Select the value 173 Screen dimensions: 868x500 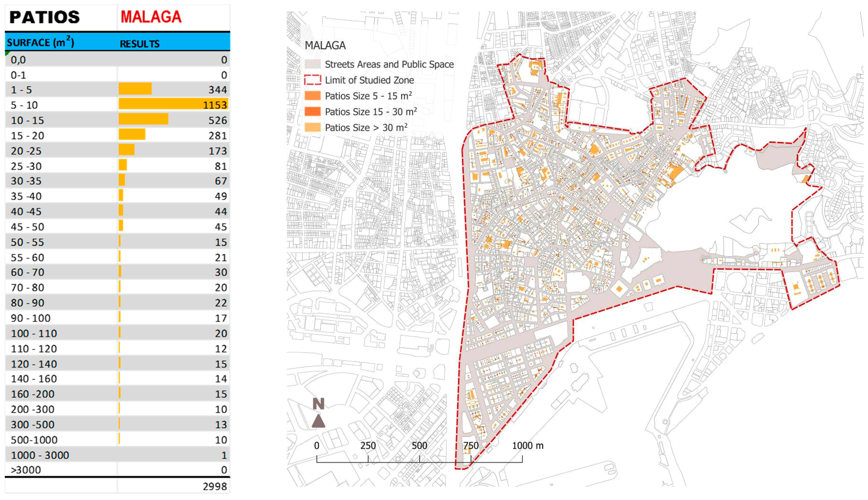point(217,151)
